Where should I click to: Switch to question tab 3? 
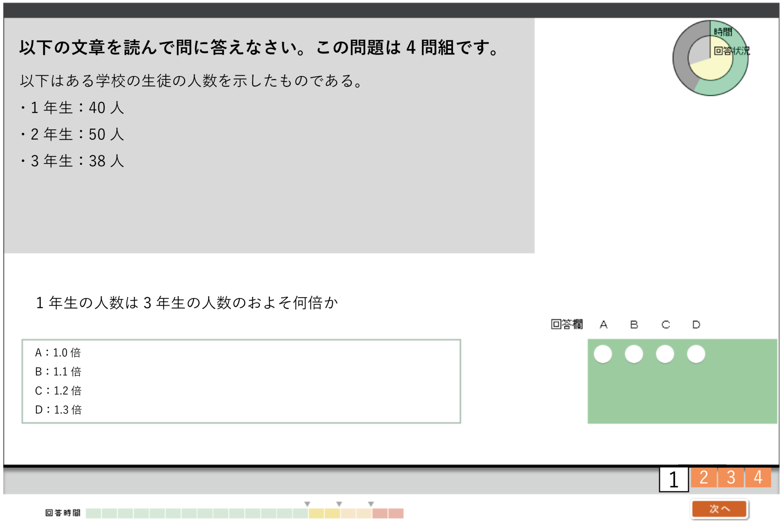tap(731, 478)
